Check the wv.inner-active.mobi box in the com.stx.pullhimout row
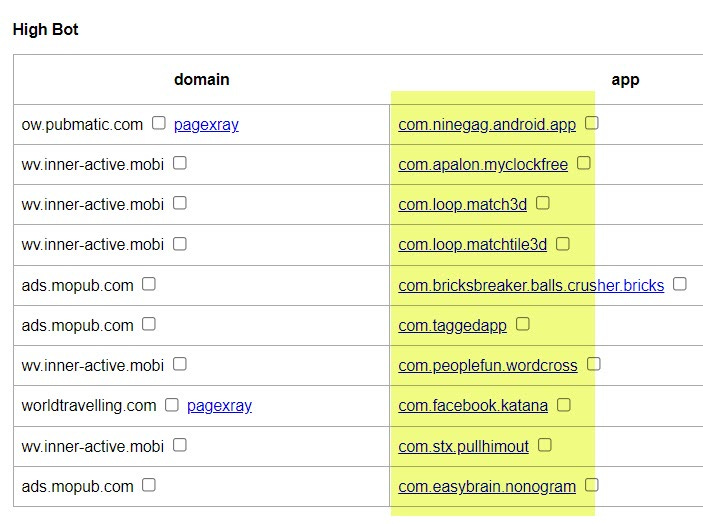 [180, 445]
